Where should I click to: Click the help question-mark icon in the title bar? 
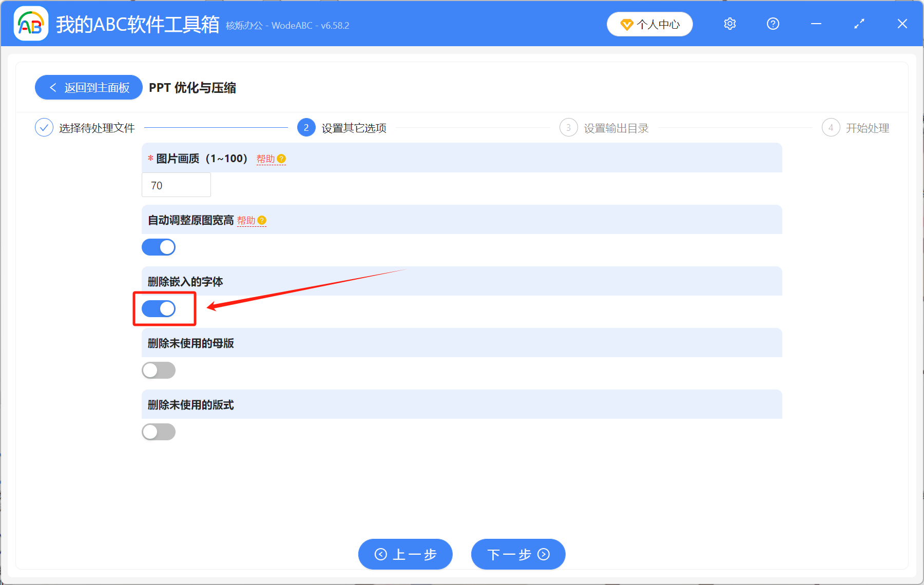coord(773,24)
